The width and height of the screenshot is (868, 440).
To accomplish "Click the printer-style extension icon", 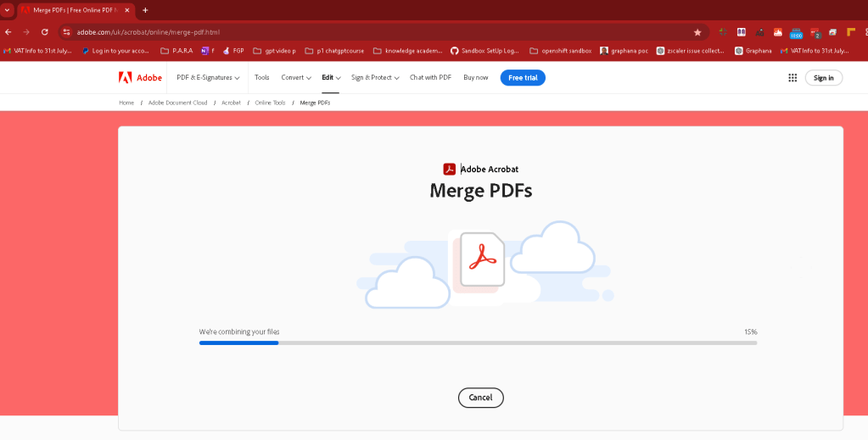I will click(832, 32).
